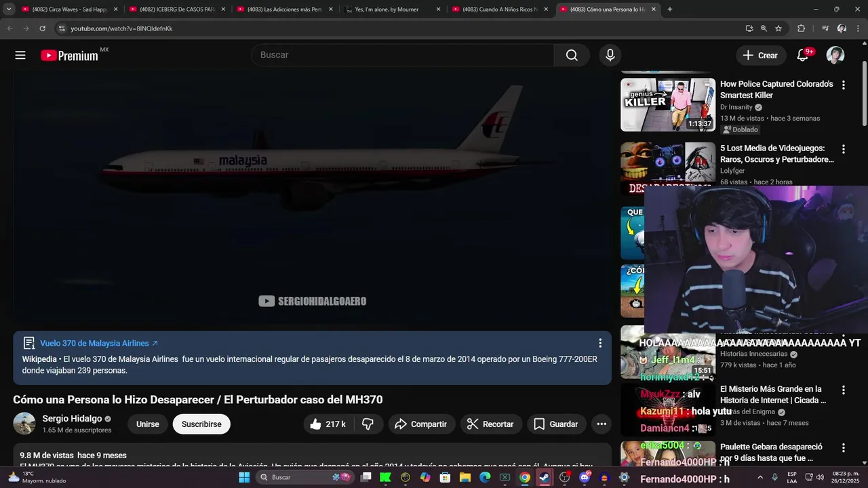
Task: Open Chrome tab search dropdown arrow
Action: [x=9, y=9]
